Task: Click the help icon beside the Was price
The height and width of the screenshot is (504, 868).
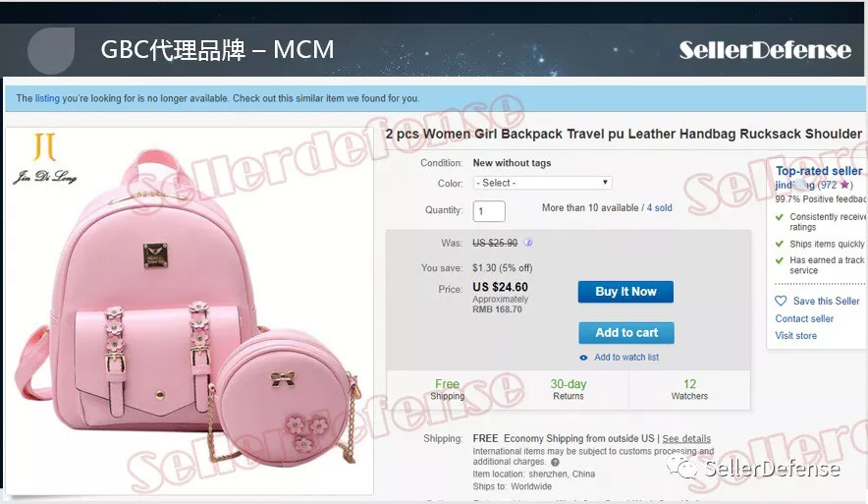Action: pos(528,243)
